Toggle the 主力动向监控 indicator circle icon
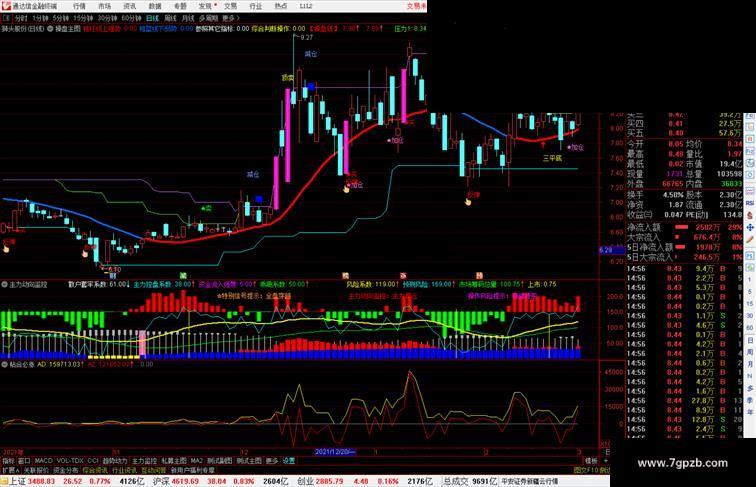 tap(4, 285)
